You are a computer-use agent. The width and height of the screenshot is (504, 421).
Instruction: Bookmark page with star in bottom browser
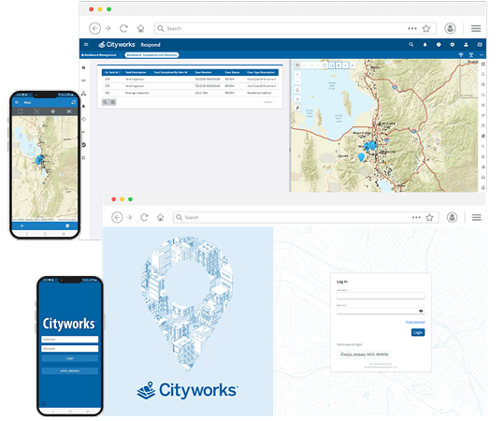[429, 217]
